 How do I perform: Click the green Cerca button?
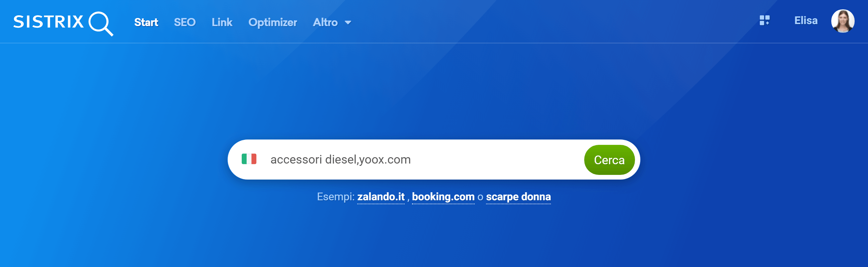click(x=609, y=160)
